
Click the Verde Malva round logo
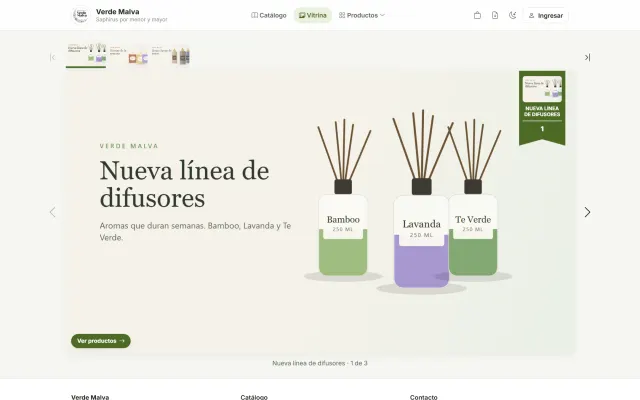[80, 15]
